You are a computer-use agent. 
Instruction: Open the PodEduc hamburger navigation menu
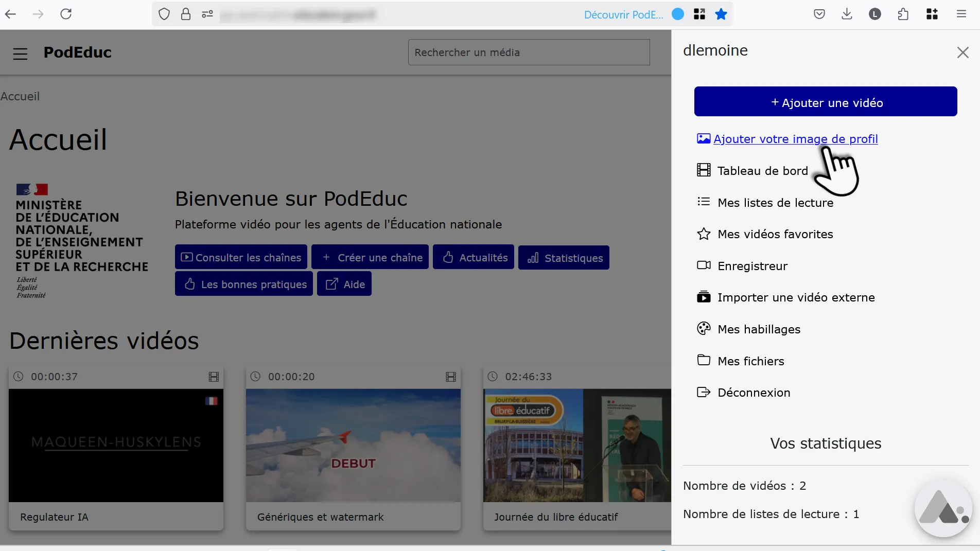tap(20, 54)
